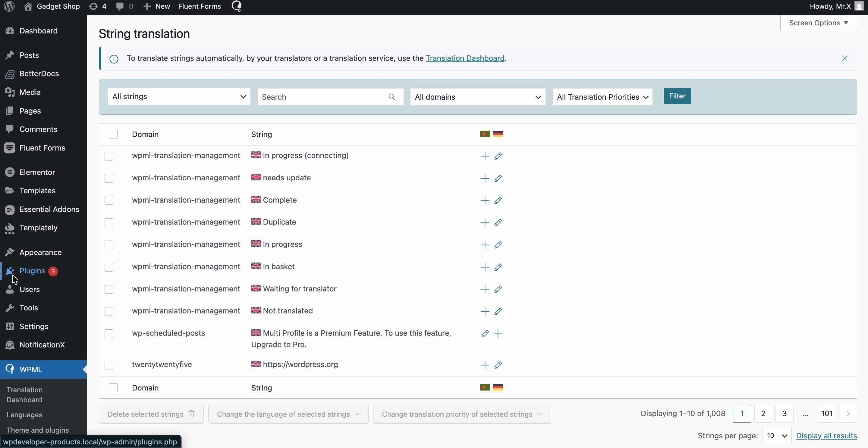This screenshot has width=868, height=448.
Task: Click the Filter button
Action: pyautogui.click(x=677, y=96)
